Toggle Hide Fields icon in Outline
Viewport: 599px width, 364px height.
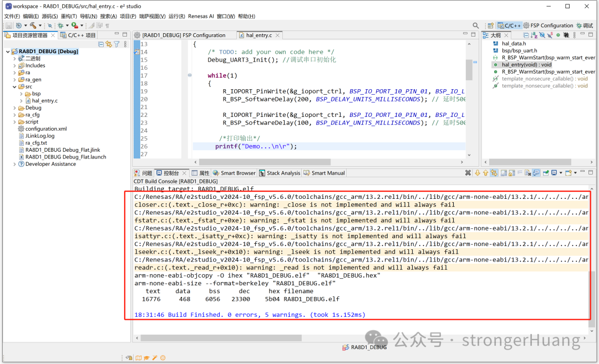(x=542, y=35)
